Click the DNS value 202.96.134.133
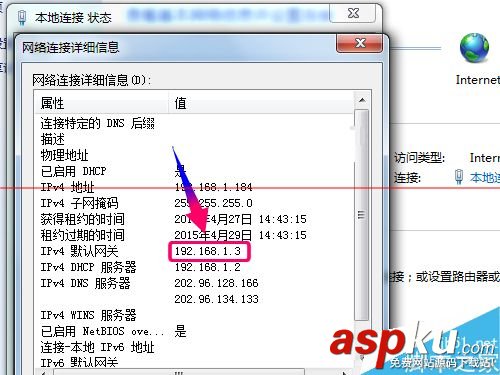Screen dimensions: 500x375 point(216,299)
